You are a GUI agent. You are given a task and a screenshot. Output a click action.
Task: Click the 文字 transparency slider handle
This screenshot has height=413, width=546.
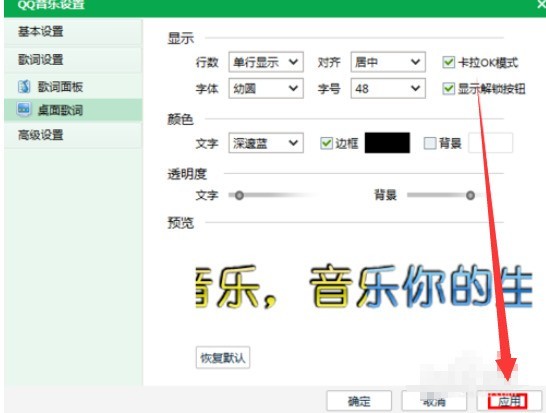(x=239, y=195)
